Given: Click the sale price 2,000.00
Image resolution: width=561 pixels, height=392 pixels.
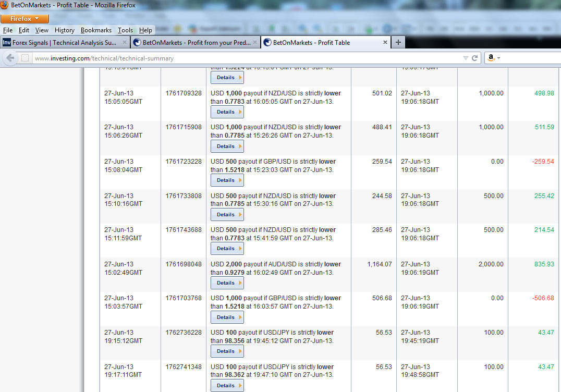Looking at the screenshot, I should tap(491, 264).
